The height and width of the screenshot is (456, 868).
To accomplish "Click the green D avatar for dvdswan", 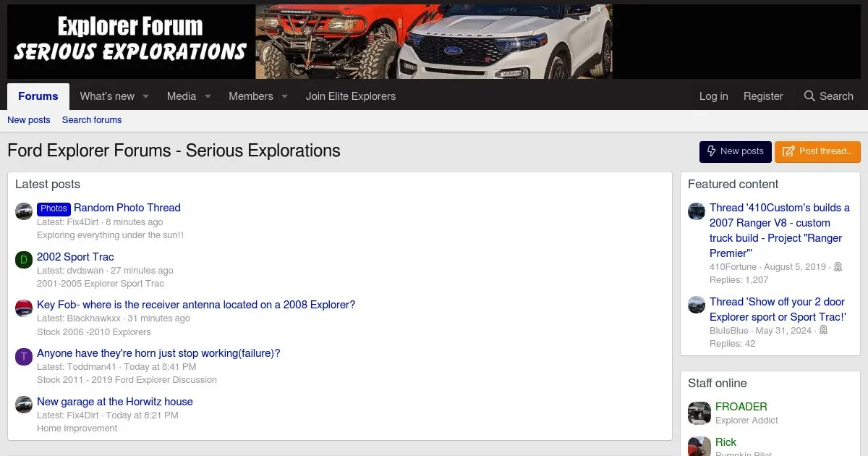I will pos(24,260).
